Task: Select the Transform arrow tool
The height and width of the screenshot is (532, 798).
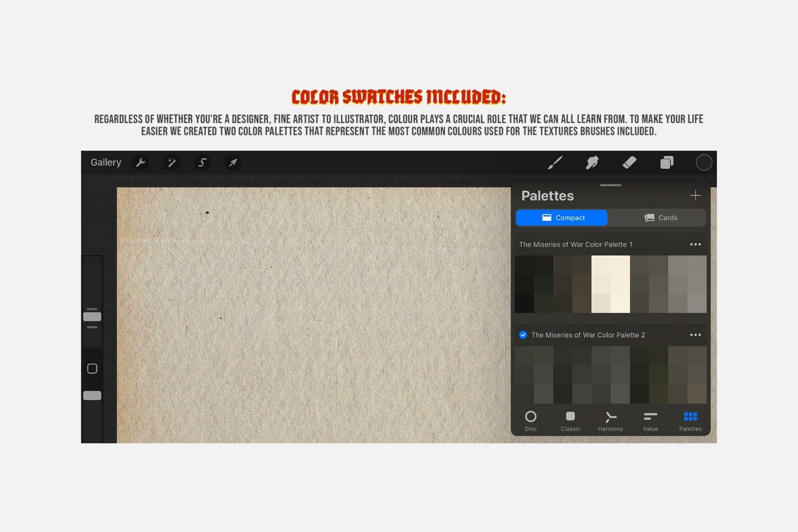Action: (233, 162)
